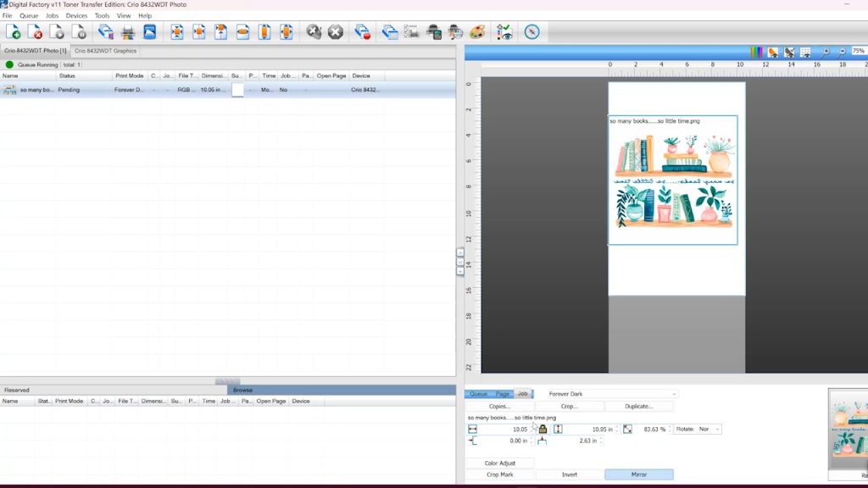Screen dimensions: 868x488
Task: Click the color bars icon above preview
Action: click(x=756, y=53)
